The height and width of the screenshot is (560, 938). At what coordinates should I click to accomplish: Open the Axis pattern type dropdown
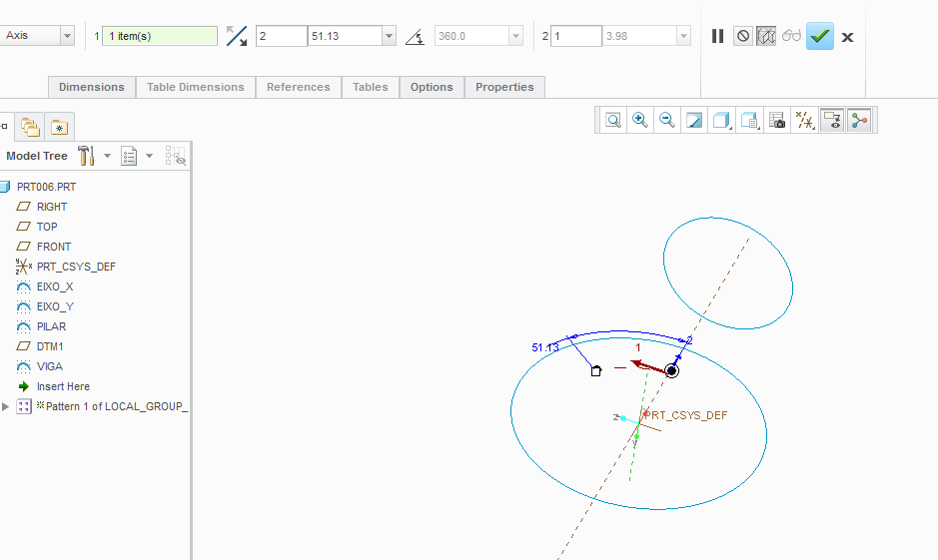(67, 36)
